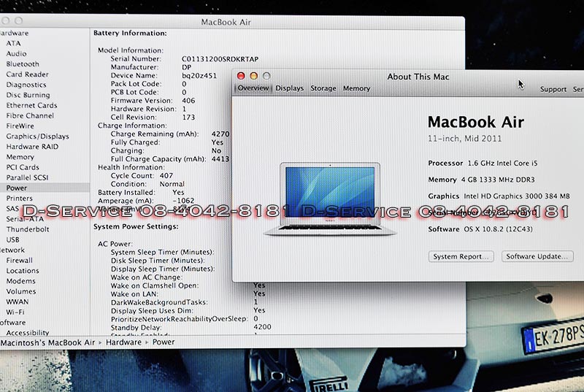The image size is (584, 392).
Task: Click the System Report... button
Action: click(461, 256)
